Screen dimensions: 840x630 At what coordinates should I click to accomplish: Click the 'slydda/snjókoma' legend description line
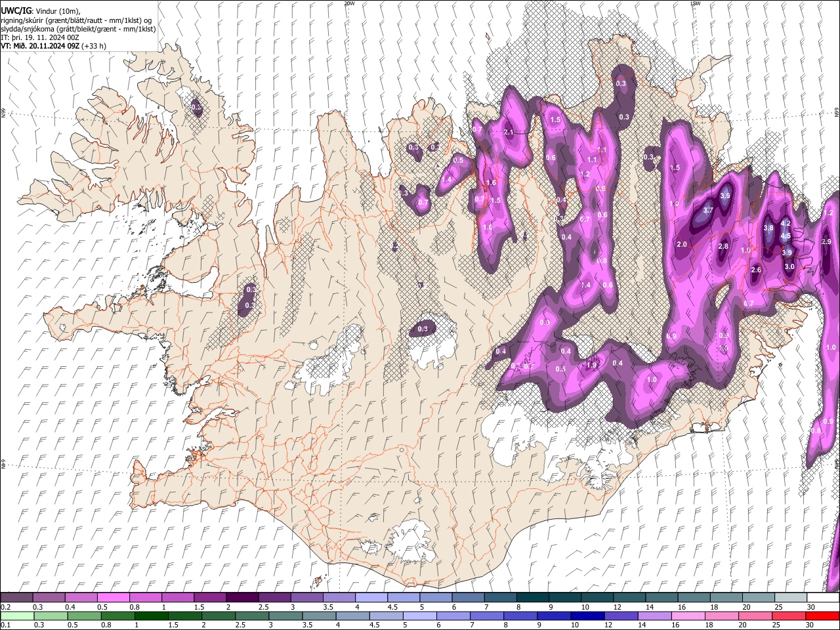[78, 29]
